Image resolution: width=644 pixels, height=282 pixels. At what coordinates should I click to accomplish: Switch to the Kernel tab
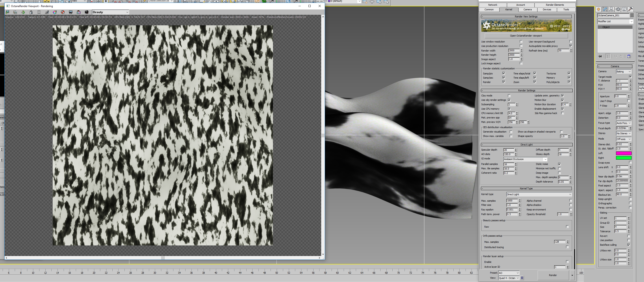tap(509, 9)
